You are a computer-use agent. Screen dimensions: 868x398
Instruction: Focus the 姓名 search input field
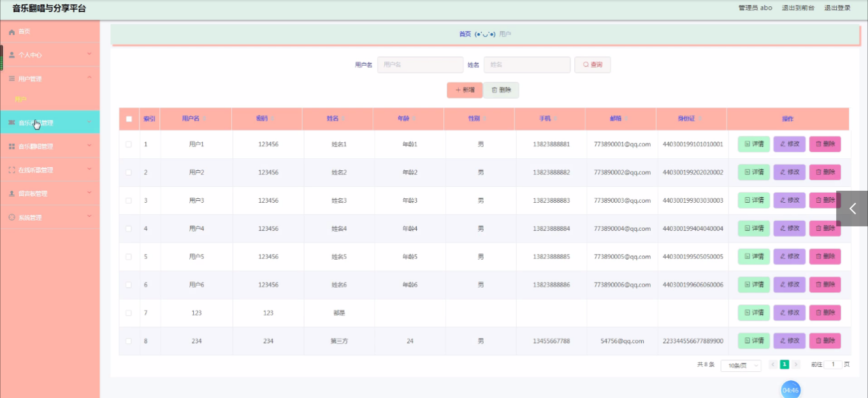point(527,64)
